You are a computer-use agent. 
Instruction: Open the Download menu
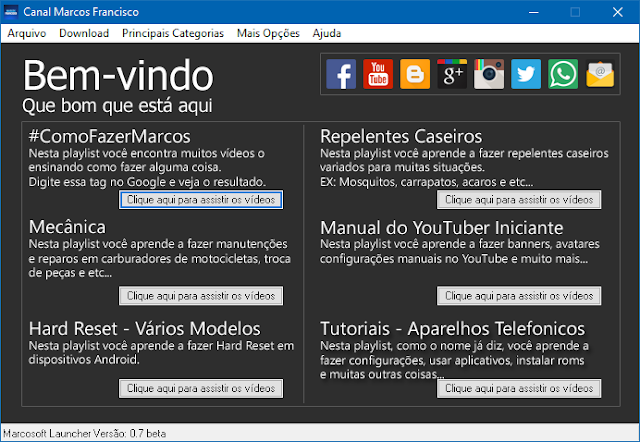[84, 33]
